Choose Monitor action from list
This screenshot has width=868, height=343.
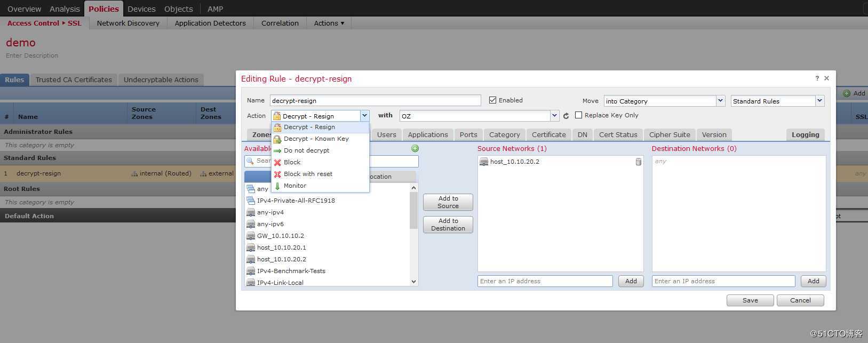(x=320, y=186)
